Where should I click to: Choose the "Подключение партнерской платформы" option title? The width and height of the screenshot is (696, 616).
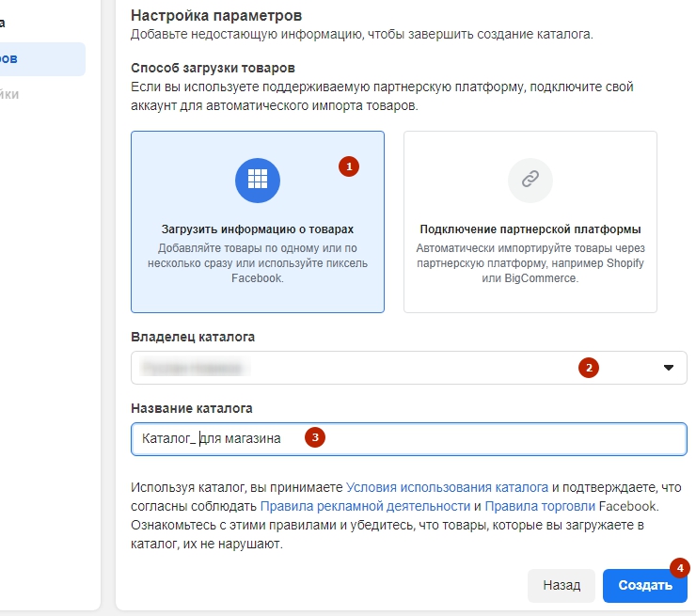[530, 229]
